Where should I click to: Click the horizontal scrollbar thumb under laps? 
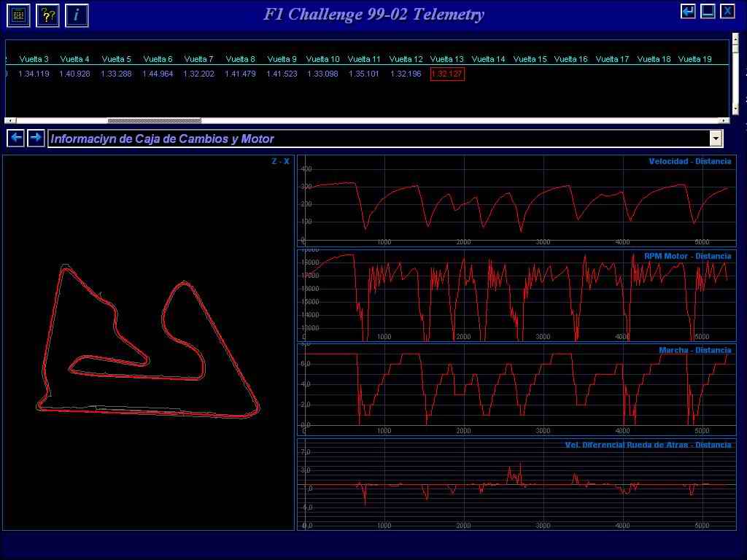pyautogui.click(x=154, y=121)
